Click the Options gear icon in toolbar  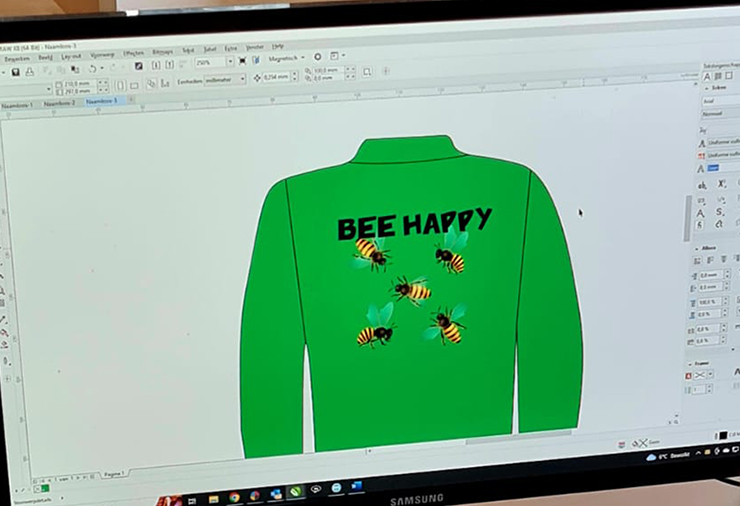[x=317, y=57]
